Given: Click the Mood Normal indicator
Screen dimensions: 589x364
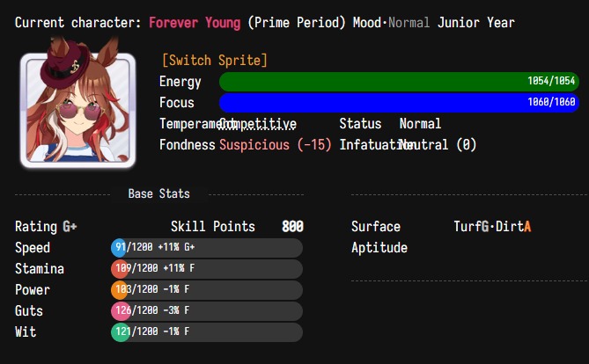Looking at the screenshot, I should (391, 23).
